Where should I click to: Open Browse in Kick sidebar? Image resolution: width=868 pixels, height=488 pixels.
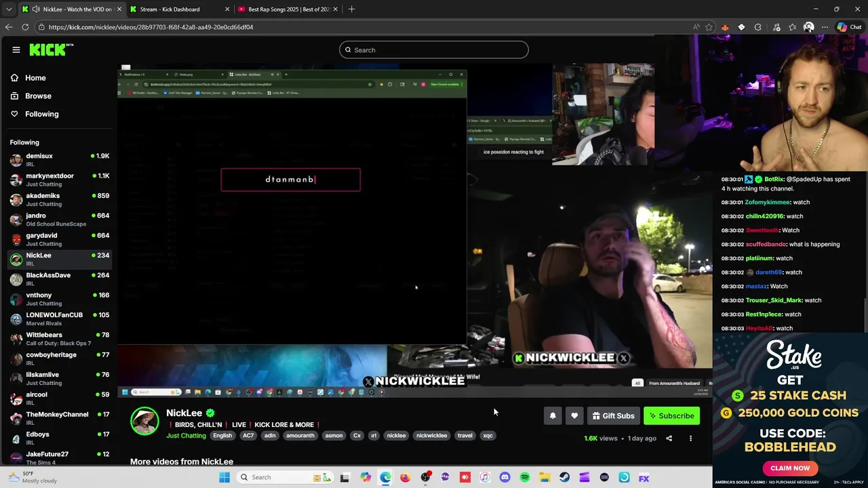tap(38, 96)
